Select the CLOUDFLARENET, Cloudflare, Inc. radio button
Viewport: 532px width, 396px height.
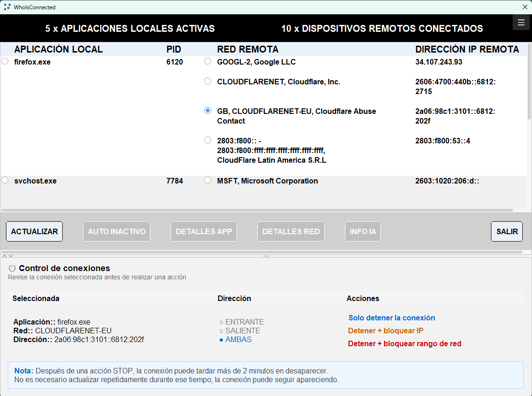click(x=207, y=81)
